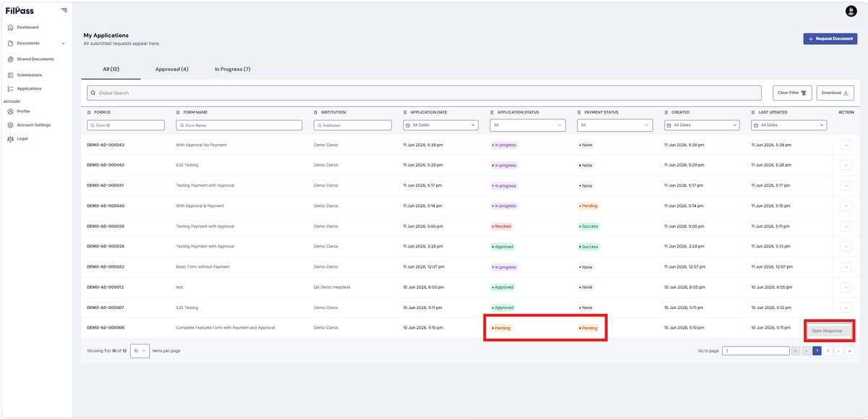Open the Application Status filter dropdown
868x419 pixels.
pos(527,125)
